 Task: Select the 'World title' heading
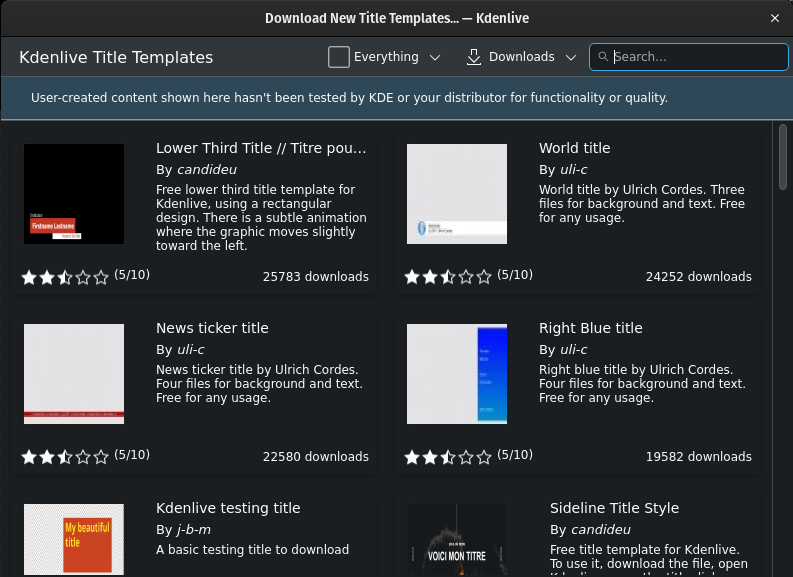pos(575,148)
